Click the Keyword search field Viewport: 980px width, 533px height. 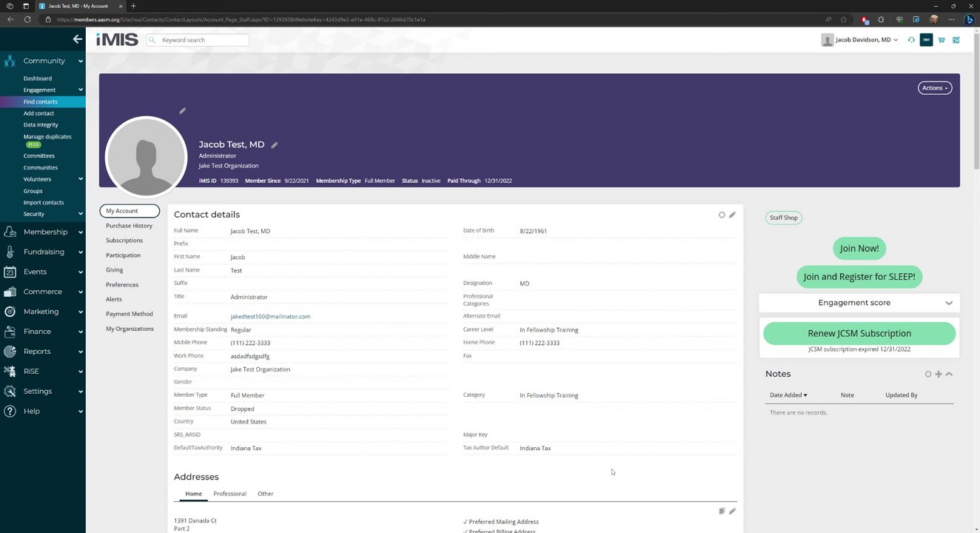[198, 40]
